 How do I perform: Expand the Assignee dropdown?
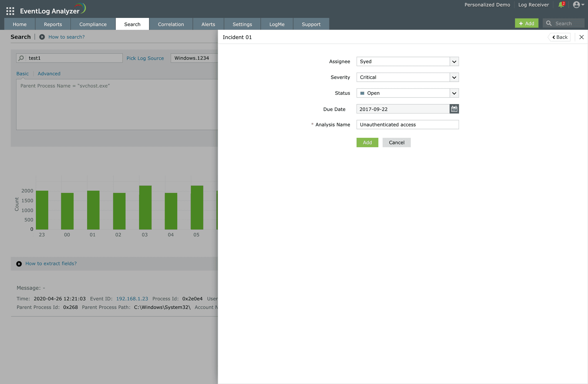[454, 62]
